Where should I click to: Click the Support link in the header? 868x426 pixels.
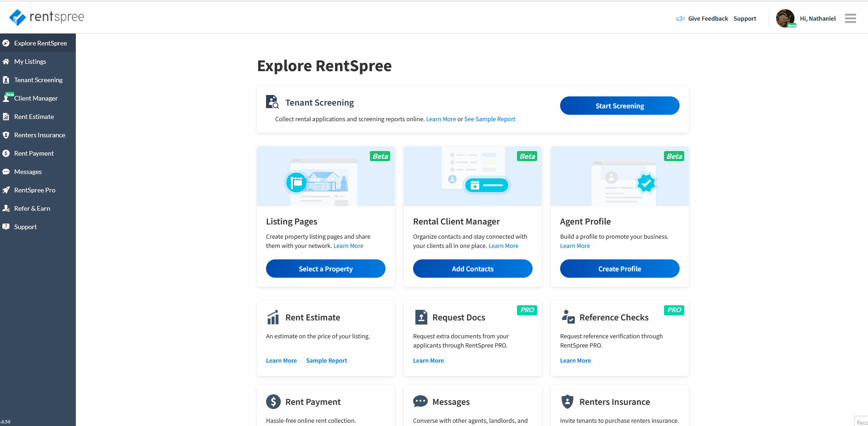click(x=745, y=19)
